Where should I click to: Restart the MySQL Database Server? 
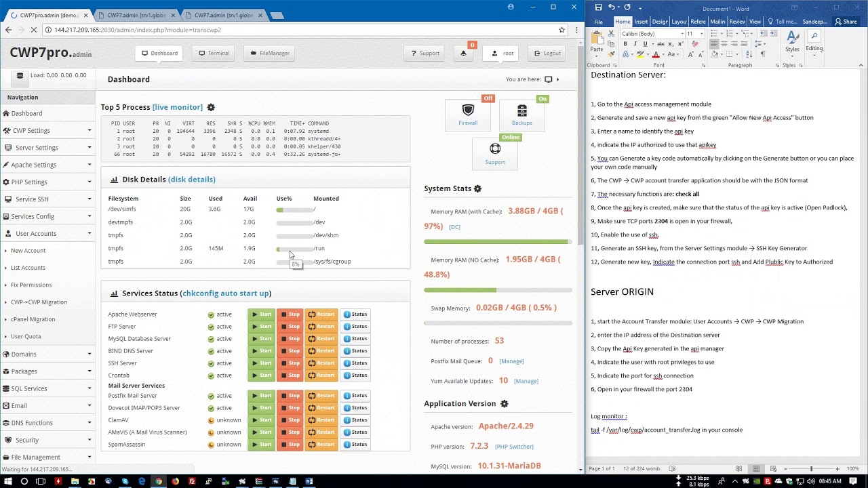tap(321, 339)
